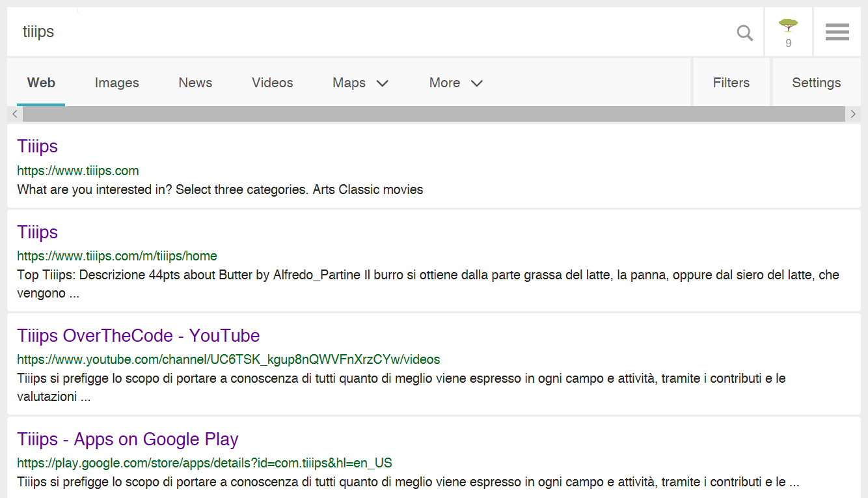Click the tiiips.com/m/tiiips/home URL
Screen dimensions: 868x498
click(x=117, y=256)
